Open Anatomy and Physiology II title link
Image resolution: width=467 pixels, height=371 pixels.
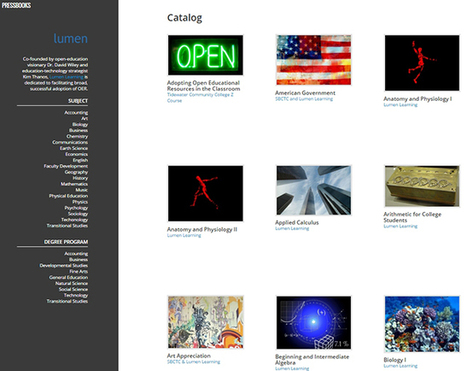pyautogui.click(x=202, y=229)
